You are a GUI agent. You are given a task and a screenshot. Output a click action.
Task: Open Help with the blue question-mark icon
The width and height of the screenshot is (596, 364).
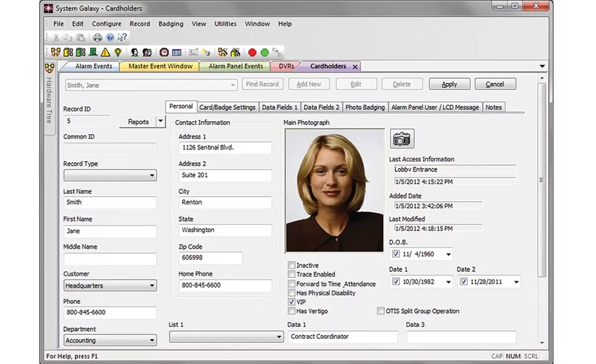tap(110, 37)
